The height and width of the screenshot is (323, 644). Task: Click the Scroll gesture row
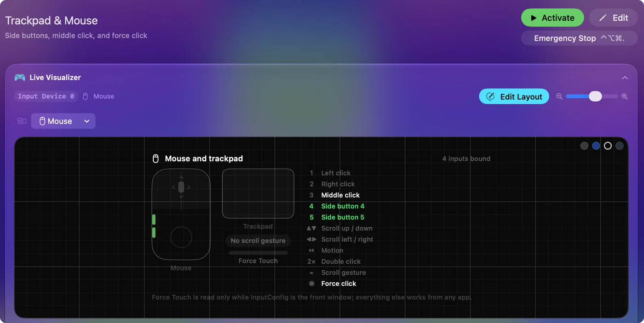pyautogui.click(x=338, y=272)
